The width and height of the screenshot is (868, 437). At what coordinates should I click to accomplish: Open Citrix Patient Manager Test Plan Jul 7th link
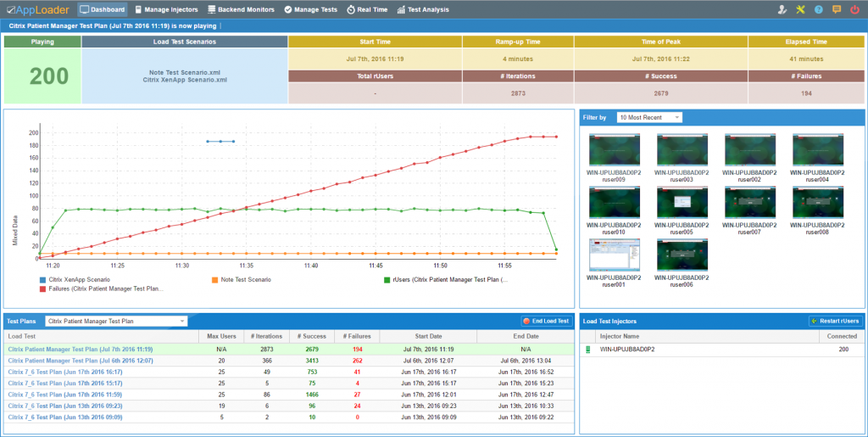[x=81, y=350]
